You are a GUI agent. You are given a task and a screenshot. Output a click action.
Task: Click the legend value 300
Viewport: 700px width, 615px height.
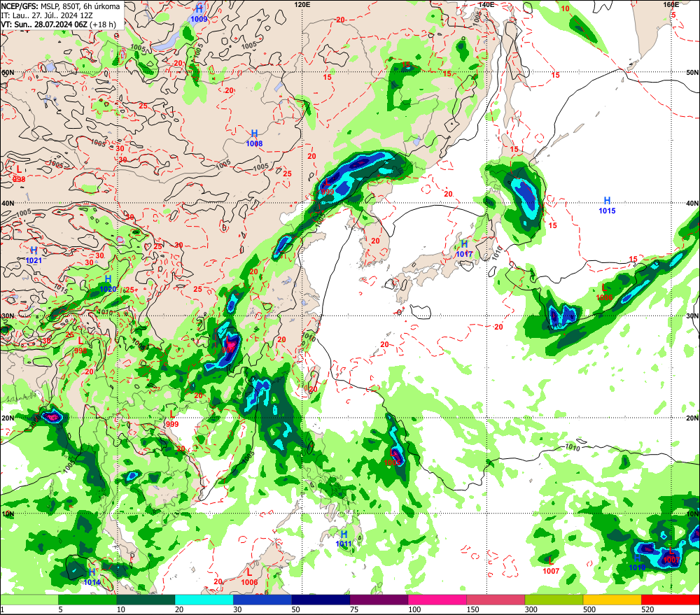(531, 609)
